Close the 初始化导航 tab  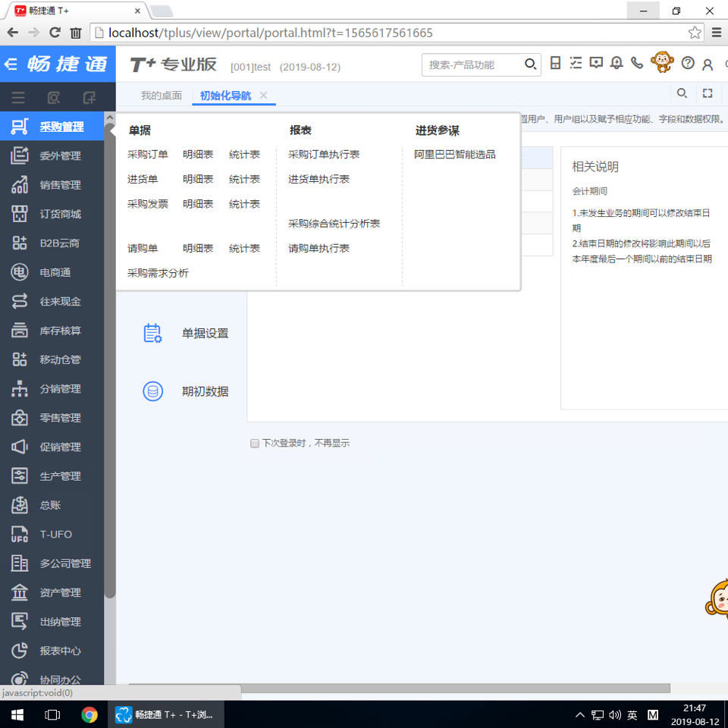263,96
